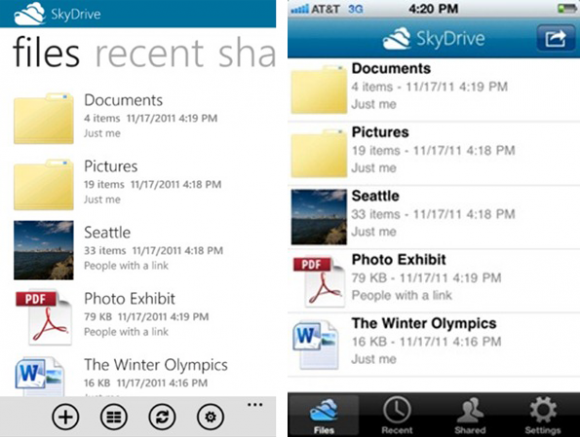Select the Files cloud tab on iPhone
The width and height of the screenshot is (580, 437).
coord(324,415)
